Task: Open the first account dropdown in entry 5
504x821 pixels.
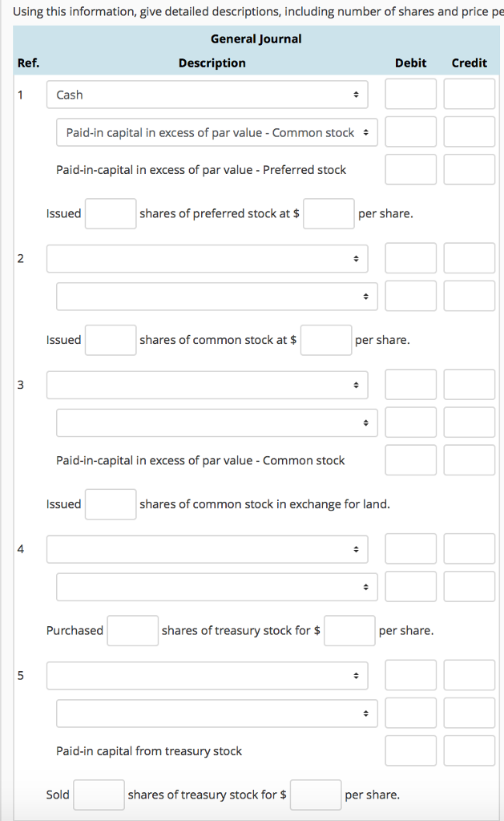Action: [x=208, y=675]
